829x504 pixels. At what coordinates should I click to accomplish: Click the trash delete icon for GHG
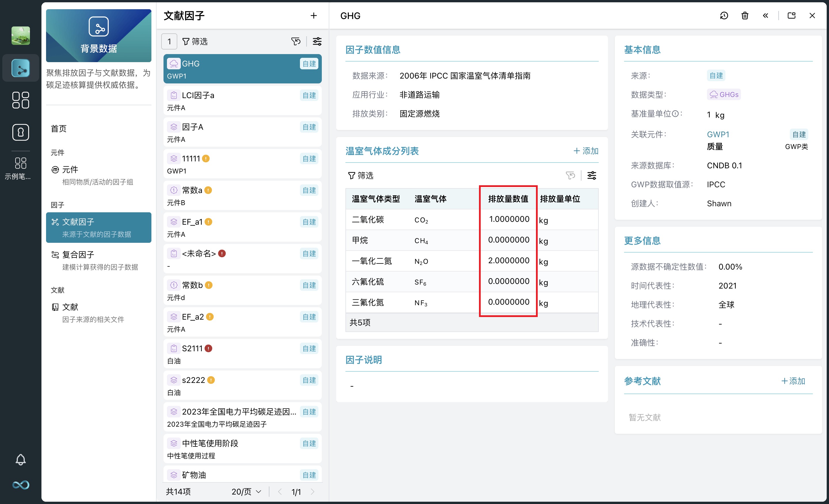(x=745, y=16)
